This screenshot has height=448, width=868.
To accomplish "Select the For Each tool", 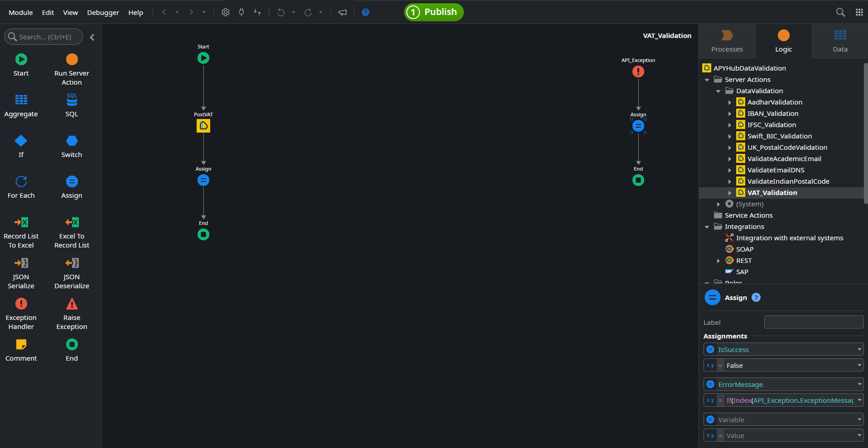I will click(21, 187).
